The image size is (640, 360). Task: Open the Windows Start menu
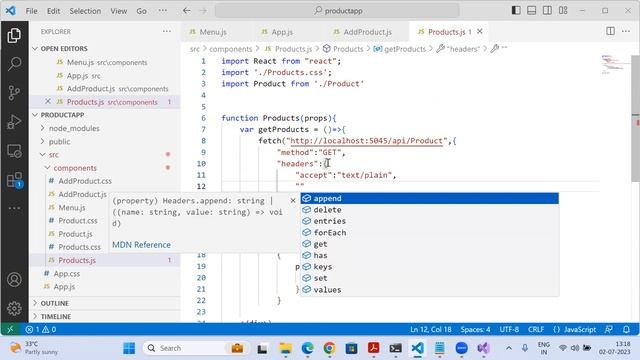pos(129,348)
